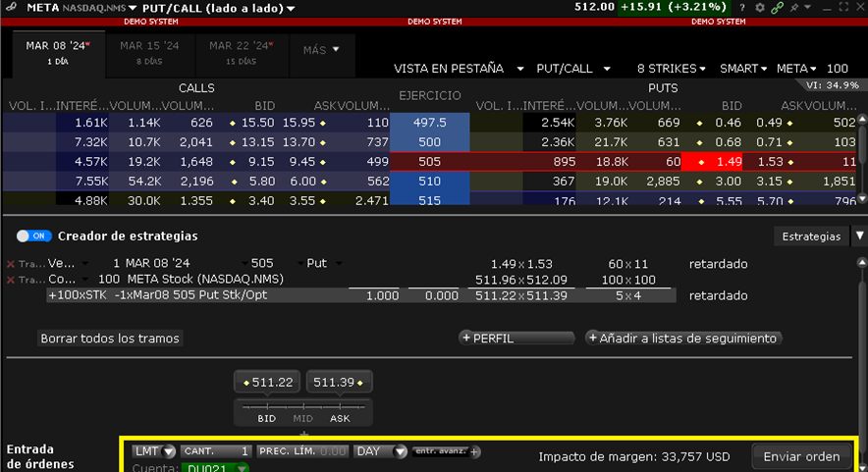
Task: Select the MAR 22 '24 expiry tab
Action: pyautogui.click(x=240, y=51)
